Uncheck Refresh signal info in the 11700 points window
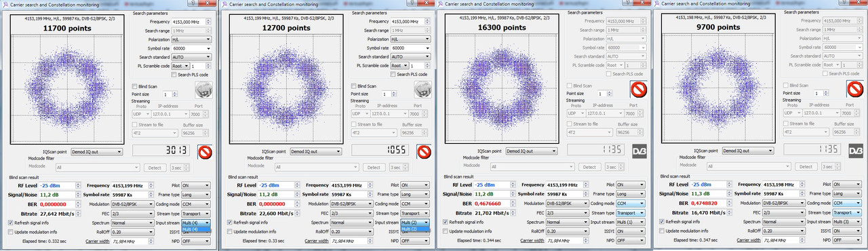The width and height of the screenshot is (868, 251). (x=10, y=222)
